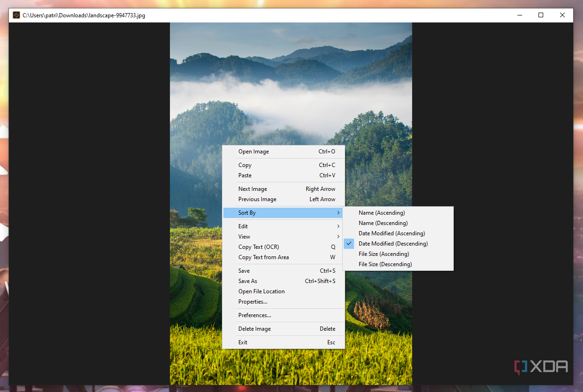The width and height of the screenshot is (583, 392).
Task: Choose Copy Text (OCR)
Action: 283,247
